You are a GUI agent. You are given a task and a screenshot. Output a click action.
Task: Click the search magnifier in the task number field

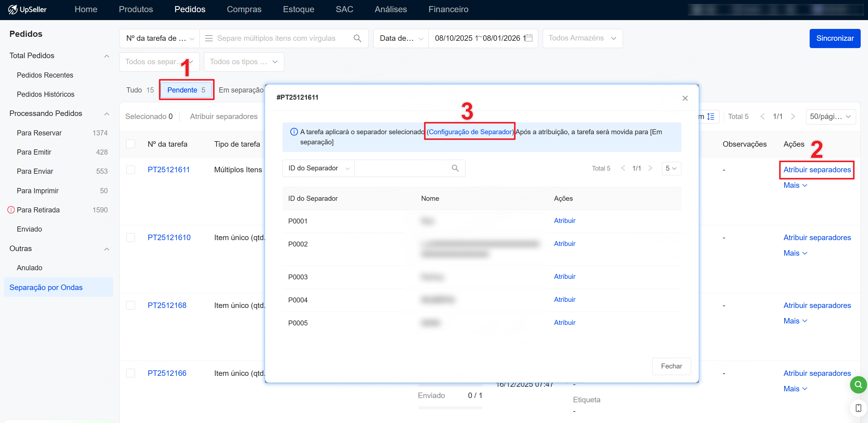[x=357, y=38]
